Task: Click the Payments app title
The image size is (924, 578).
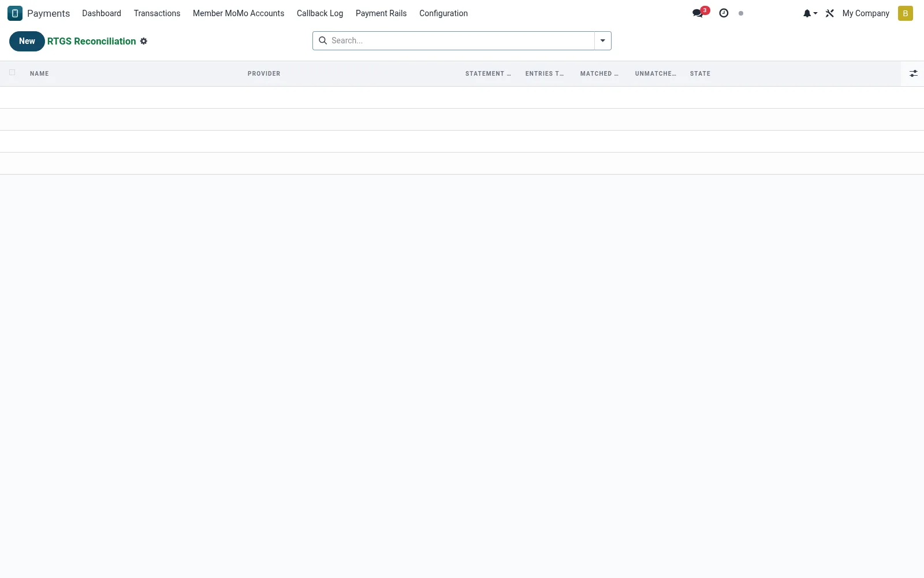Action: [49, 13]
